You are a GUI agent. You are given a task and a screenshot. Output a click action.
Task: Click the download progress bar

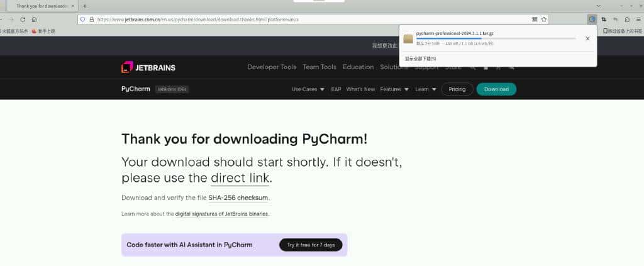496,38
